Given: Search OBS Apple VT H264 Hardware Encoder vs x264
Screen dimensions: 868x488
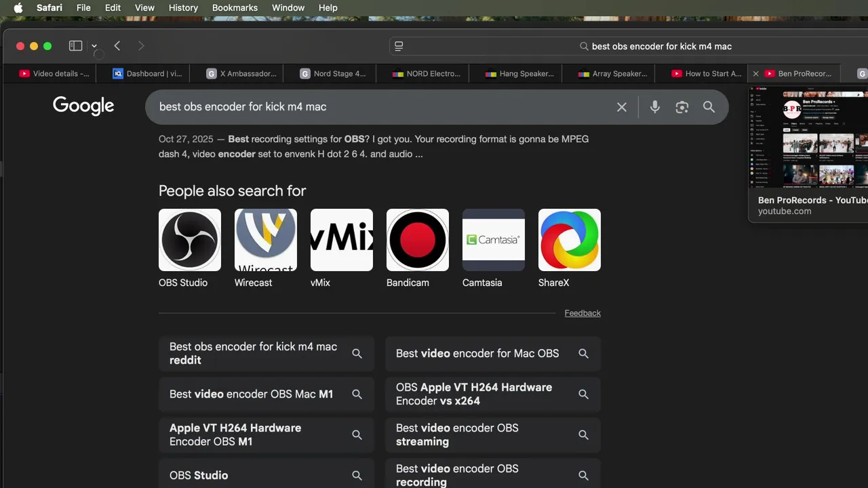Looking at the screenshot, I should (493, 394).
